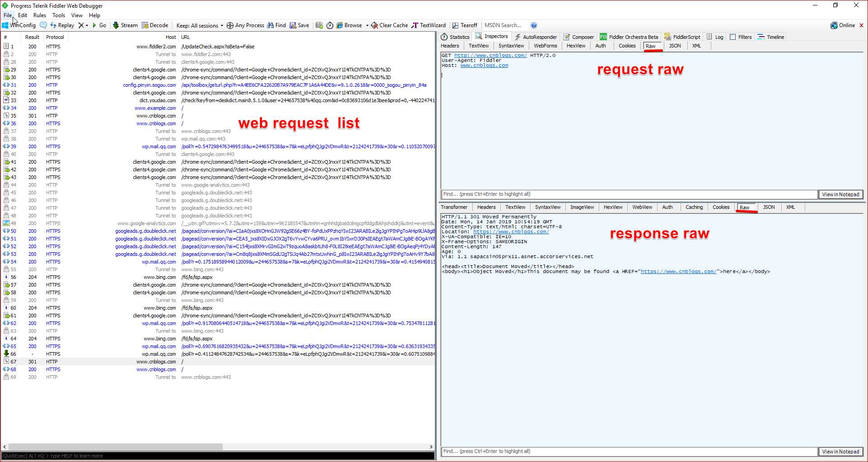Click View in Notepad for response
This screenshot has height=462, width=868.
point(840,452)
